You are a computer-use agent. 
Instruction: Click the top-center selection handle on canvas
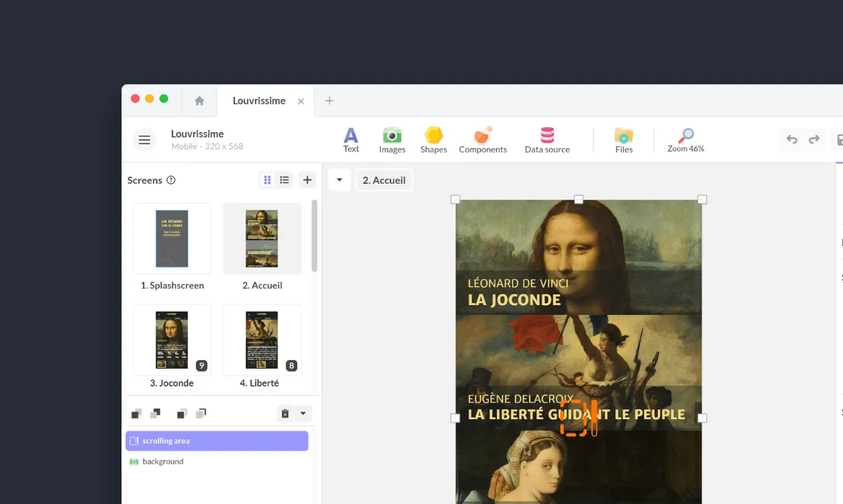coord(579,200)
